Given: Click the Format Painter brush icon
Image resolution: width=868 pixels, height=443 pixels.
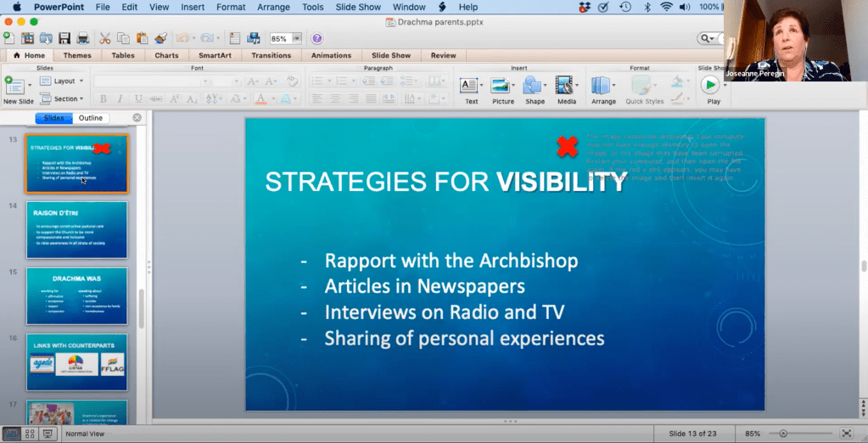Looking at the screenshot, I should point(161,38).
